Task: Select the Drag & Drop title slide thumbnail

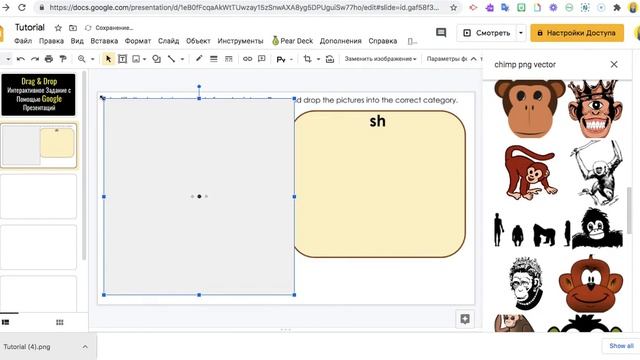Action: 38,95
